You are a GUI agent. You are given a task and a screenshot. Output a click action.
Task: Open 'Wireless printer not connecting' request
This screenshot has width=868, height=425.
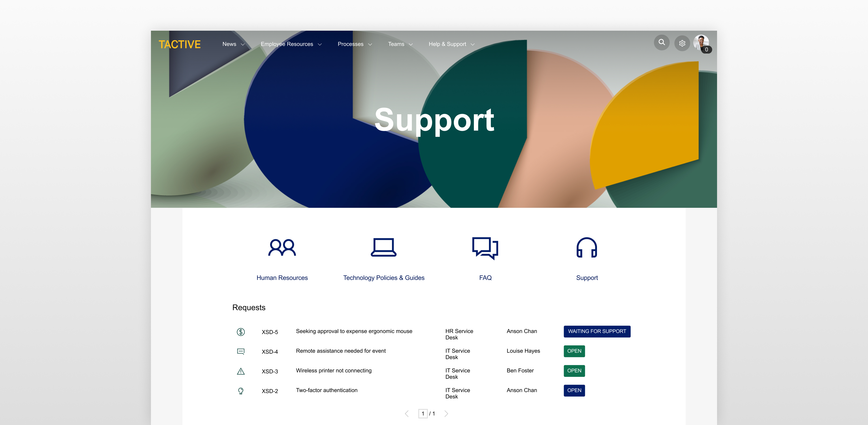pos(334,371)
